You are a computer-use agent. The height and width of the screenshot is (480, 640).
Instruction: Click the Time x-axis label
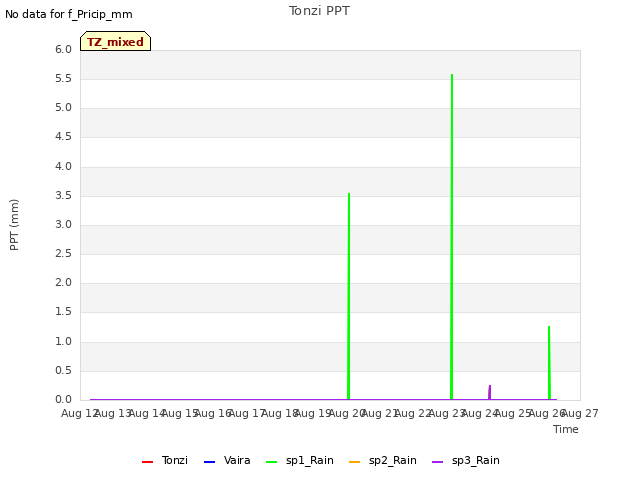pos(566,429)
